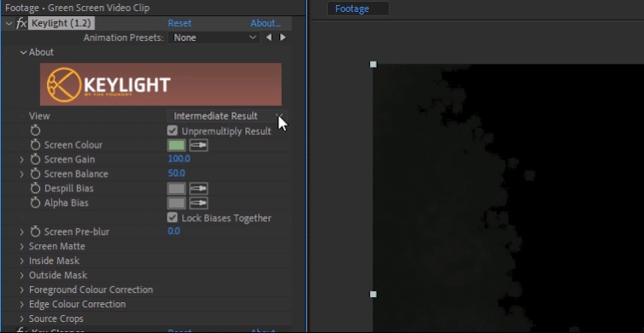
Task: Expand the Inside Mask group
Action: [x=21, y=260]
